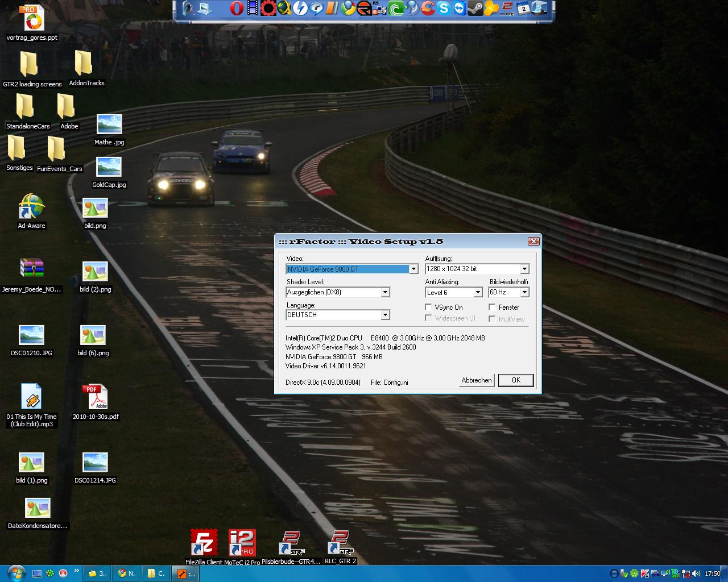Tick the Fenster checkbox
This screenshot has height=582, width=728.
(493, 307)
